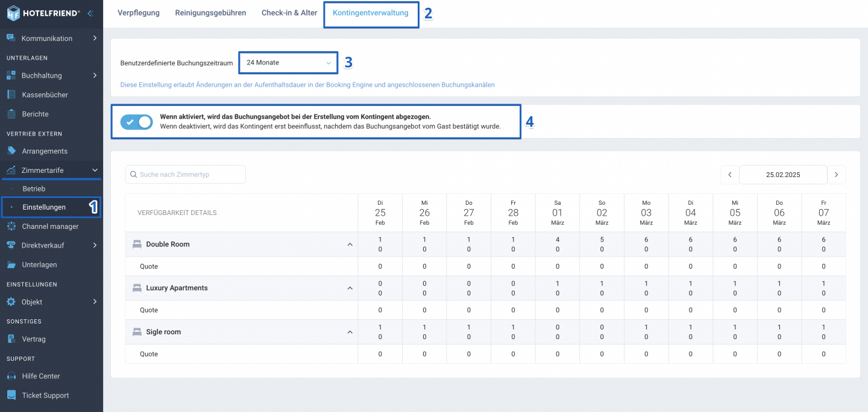Go to next dates with right arrow
The image size is (868, 412).
[836, 175]
